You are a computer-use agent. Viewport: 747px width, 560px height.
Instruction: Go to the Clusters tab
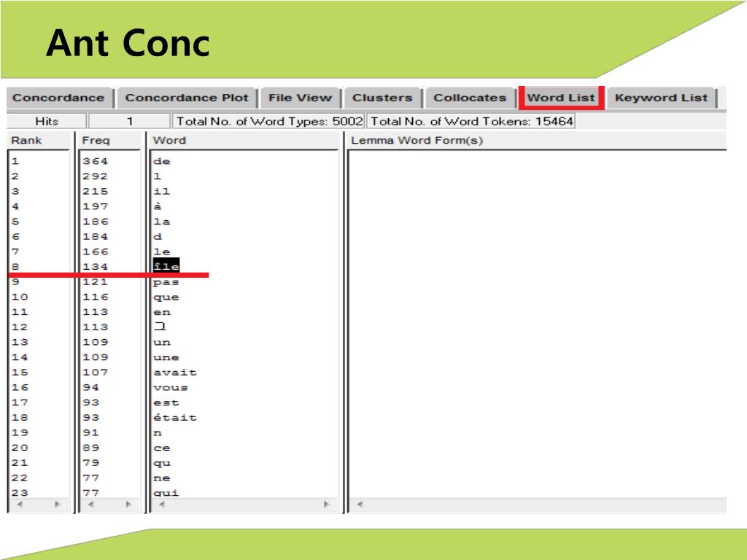coord(382,98)
